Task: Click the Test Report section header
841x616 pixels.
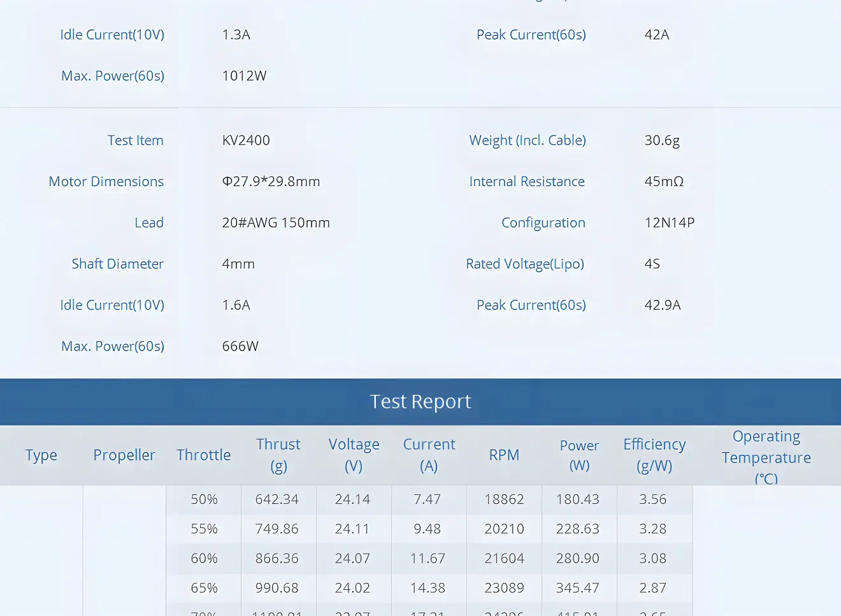Action: [420, 402]
